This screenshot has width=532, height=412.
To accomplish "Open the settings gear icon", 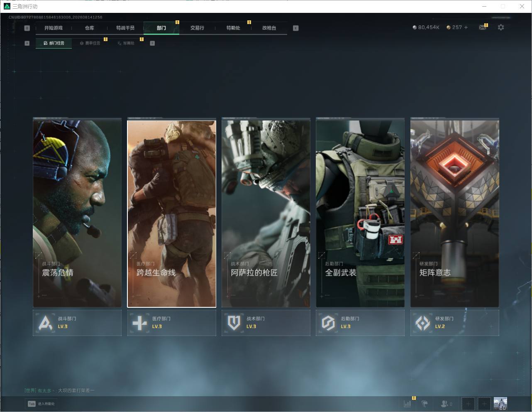I will (x=501, y=27).
